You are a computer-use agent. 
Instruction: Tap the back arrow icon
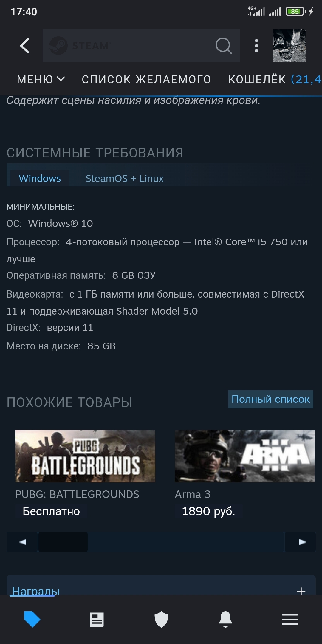[x=25, y=46]
